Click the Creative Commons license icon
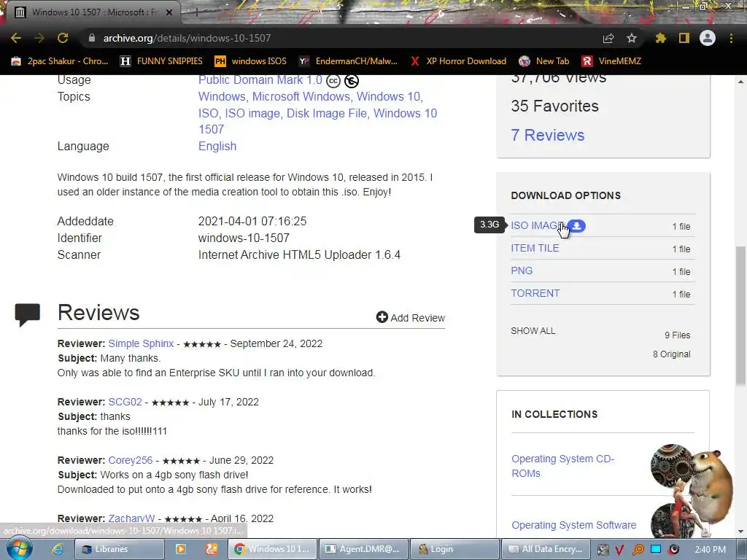The height and width of the screenshot is (560, 747). click(x=333, y=82)
